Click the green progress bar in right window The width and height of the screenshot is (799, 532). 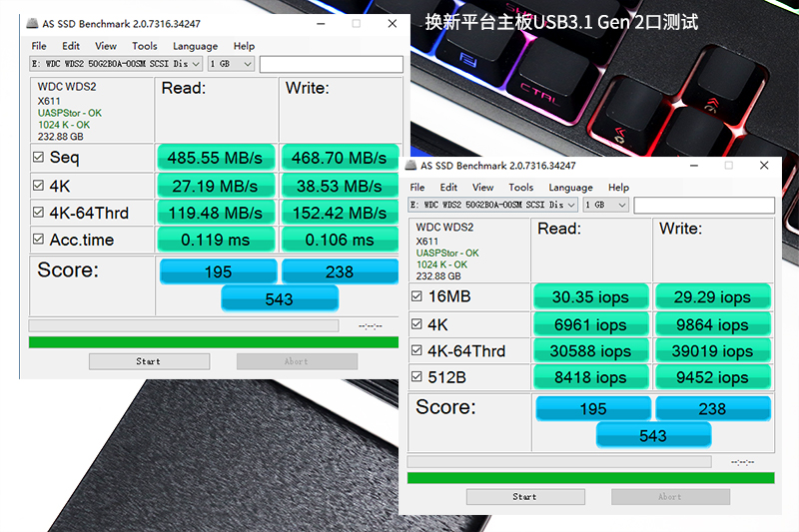click(x=590, y=478)
